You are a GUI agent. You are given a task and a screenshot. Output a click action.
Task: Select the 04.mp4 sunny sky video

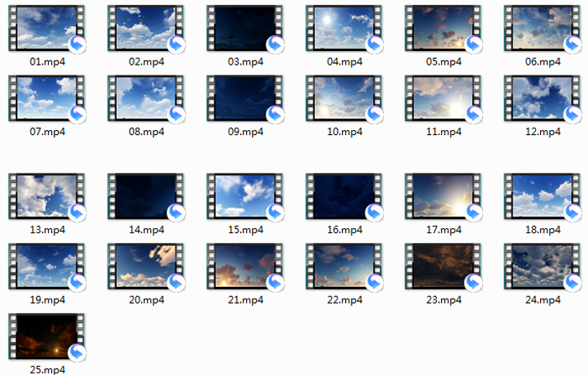344,29
